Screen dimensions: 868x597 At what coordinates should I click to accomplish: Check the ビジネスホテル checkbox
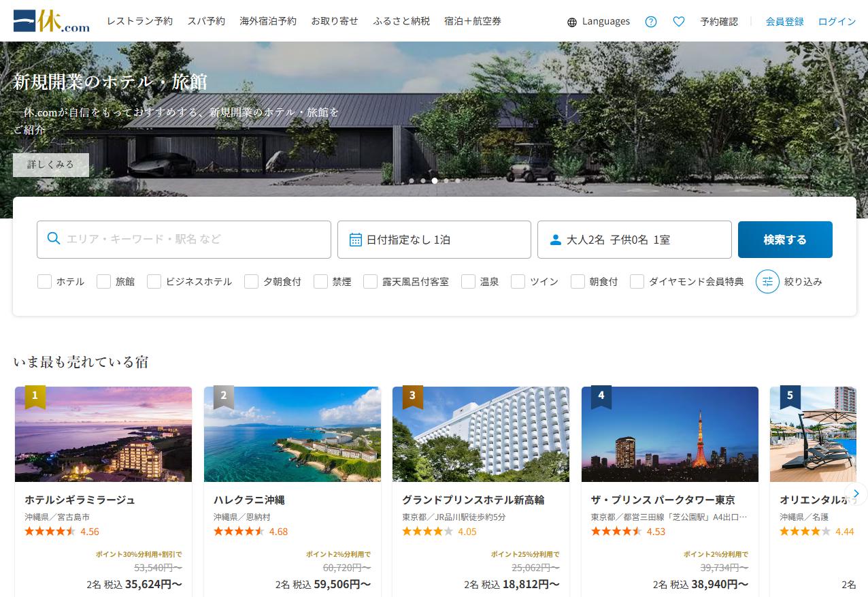point(154,281)
